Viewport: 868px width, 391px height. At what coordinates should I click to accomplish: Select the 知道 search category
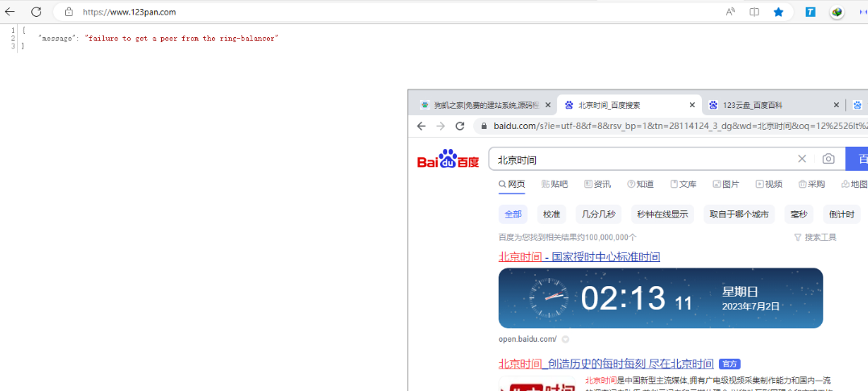tap(641, 185)
